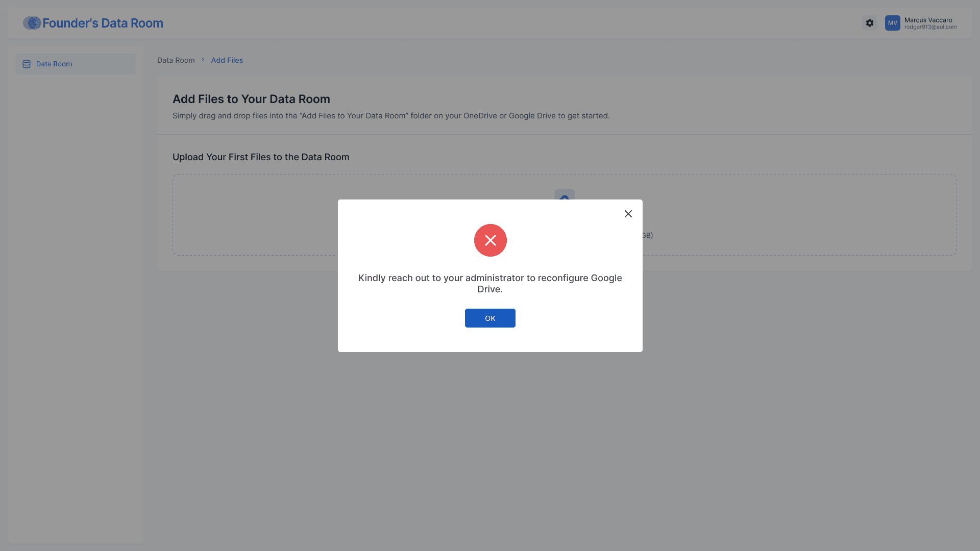980x551 pixels.
Task: Click the Founder's Data Room title text
Action: click(x=103, y=23)
